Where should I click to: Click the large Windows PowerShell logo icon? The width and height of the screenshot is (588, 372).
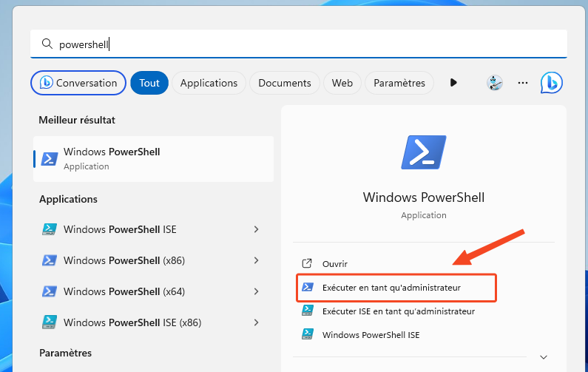click(x=424, y=154)
